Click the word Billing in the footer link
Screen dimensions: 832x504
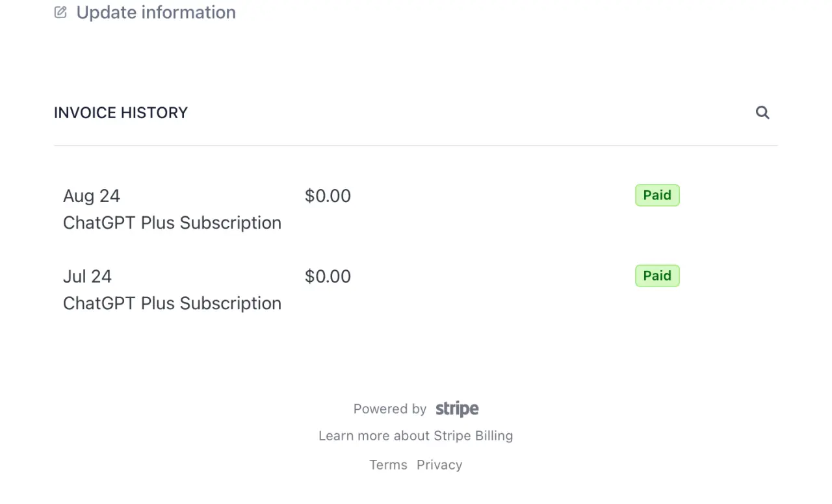coord(493,436)
